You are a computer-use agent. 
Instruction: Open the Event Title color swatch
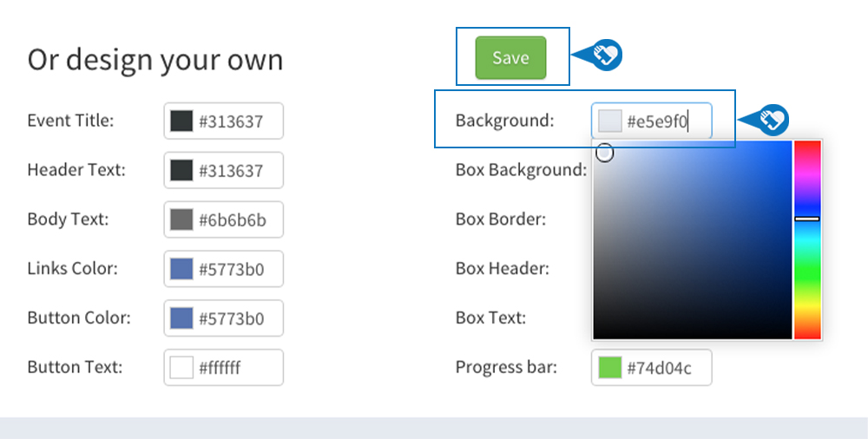point(181,121)
